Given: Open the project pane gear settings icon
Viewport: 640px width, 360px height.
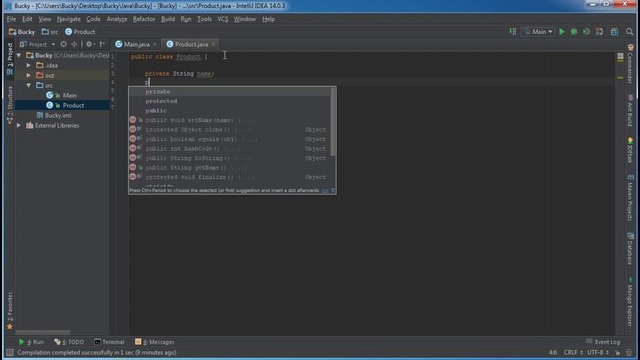Looking at the screenshot, I should [89, 44].
